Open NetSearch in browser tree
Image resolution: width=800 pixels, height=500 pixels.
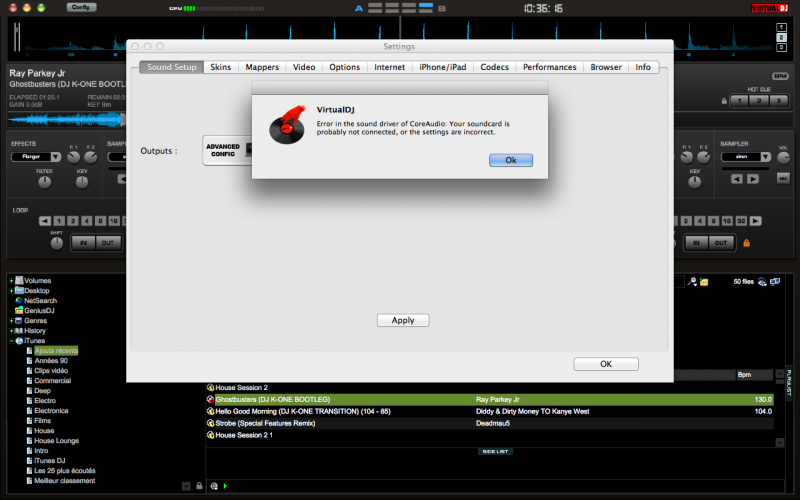tap(40, 301)
